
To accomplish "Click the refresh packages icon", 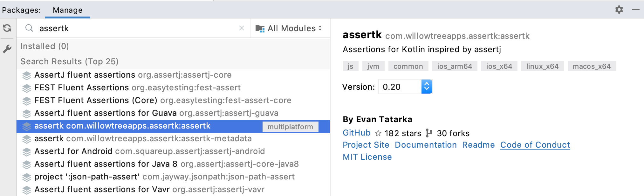I will [7, 28].
